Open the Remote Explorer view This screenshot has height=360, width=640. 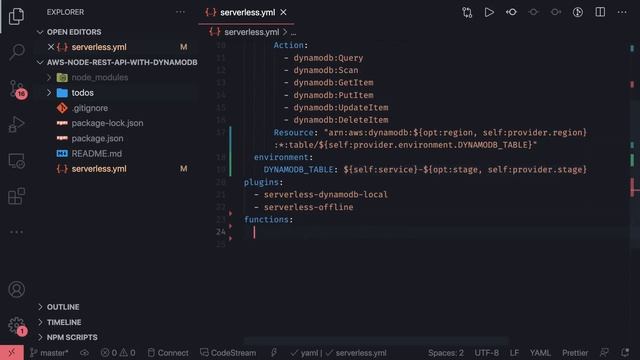(16, 160)
